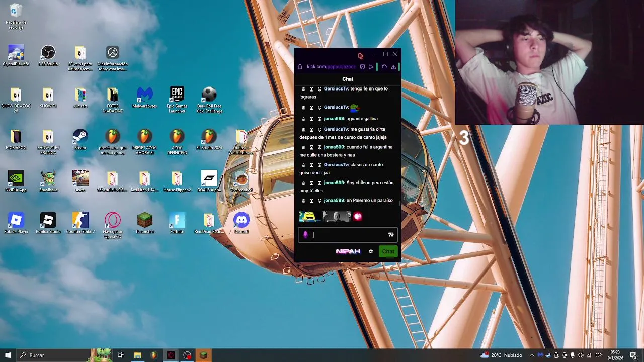Screen dimensions: 644x362
Task: Open the volume control in system tray
Action: [x=580, y=355]
